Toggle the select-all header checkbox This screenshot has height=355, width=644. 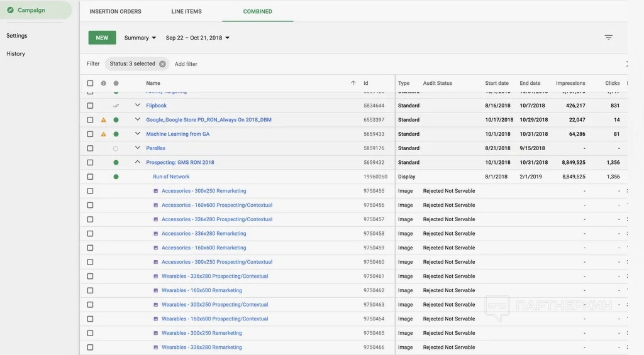click(90, 84)
